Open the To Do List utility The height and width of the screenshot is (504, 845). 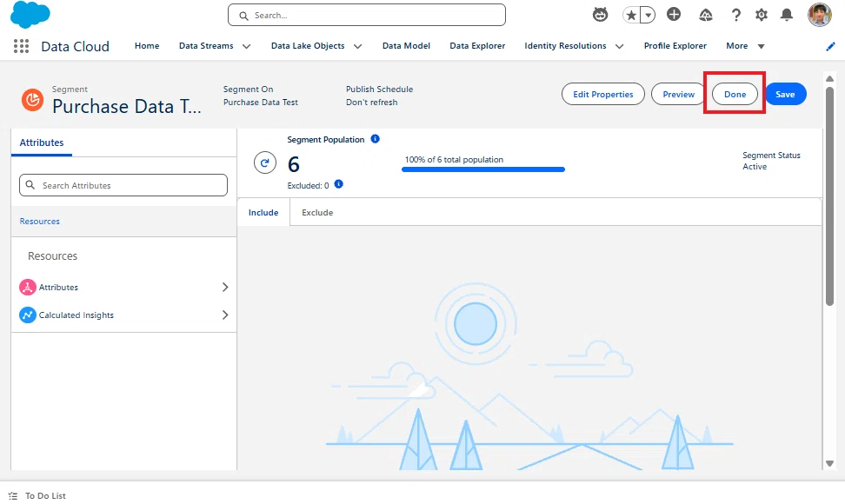point(37,496)
